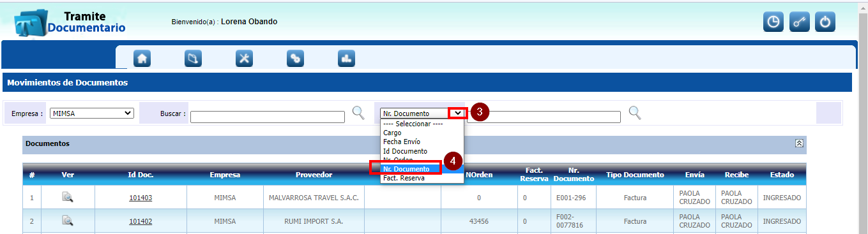Collapse the Documentos panel
This screenshot has height=234, width=868.
798,143
